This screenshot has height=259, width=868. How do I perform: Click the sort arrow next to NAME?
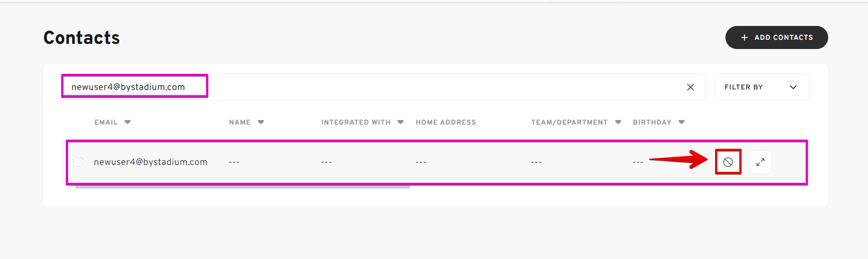click(x=261, y=122)
